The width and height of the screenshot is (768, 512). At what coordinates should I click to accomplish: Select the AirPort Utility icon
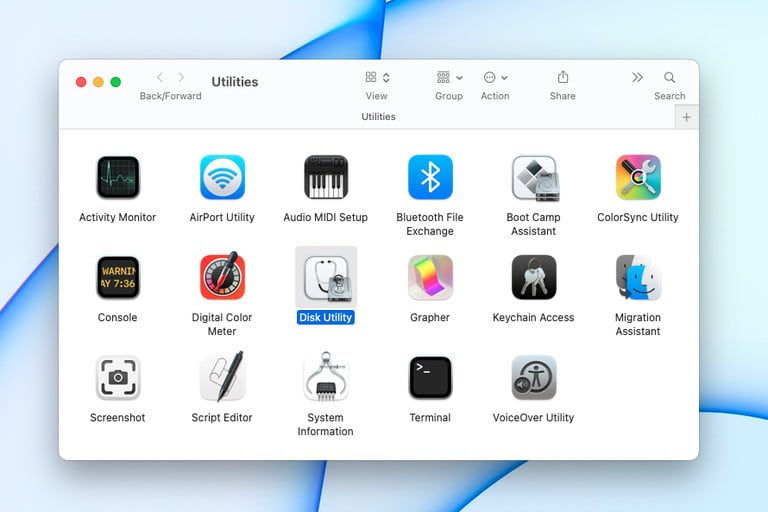(222, 177)
